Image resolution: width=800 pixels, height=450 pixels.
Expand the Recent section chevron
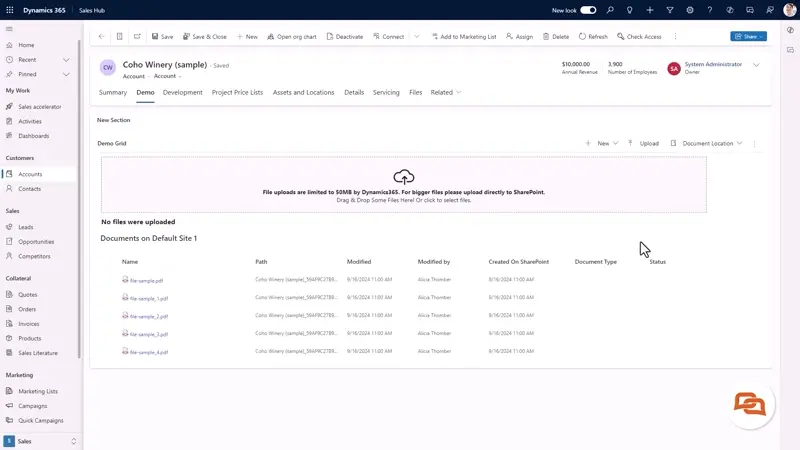pos(66,60)
